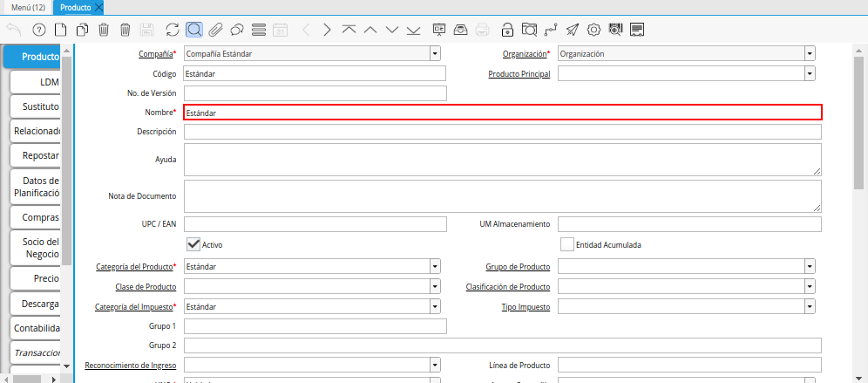Open the Attachment paperclip icon
Screen dimensions: 868x383
pos(214,30)
